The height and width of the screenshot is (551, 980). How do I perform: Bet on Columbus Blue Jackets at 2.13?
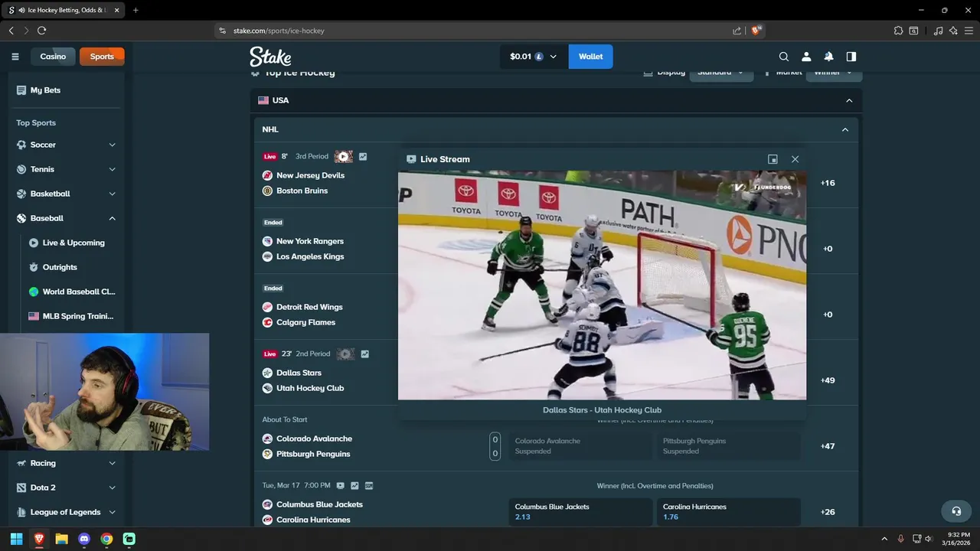tap(580, 511)
